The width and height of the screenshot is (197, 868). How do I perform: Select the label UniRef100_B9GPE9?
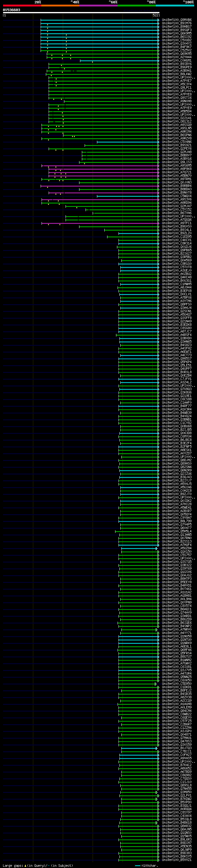pos(177,67)
